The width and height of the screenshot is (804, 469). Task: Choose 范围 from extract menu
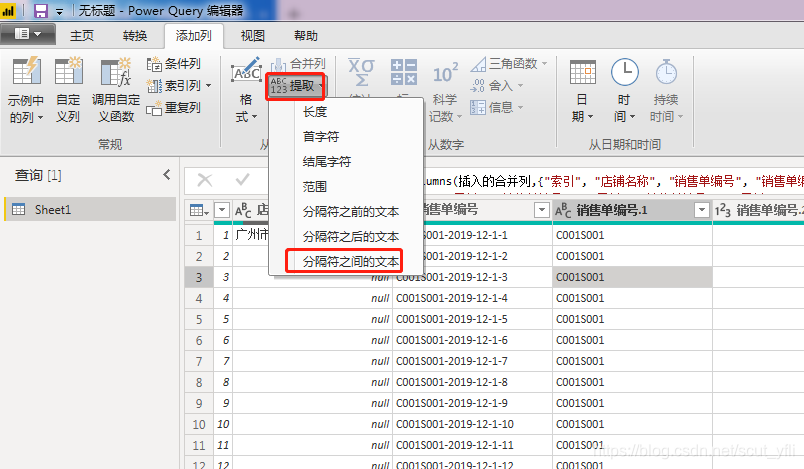tap(346, 187)
